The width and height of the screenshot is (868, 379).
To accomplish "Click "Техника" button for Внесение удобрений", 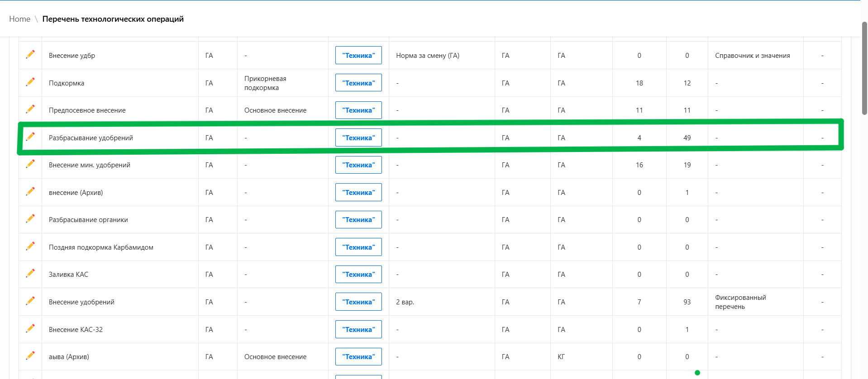I will [x=358, y=302].
